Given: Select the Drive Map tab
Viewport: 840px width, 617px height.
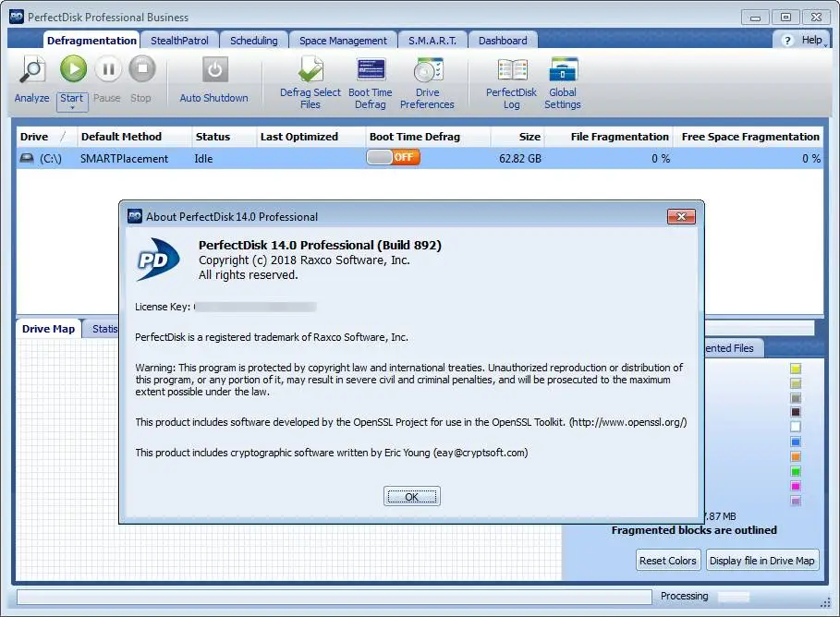Looking at the screenshot, I should [48, 329].
